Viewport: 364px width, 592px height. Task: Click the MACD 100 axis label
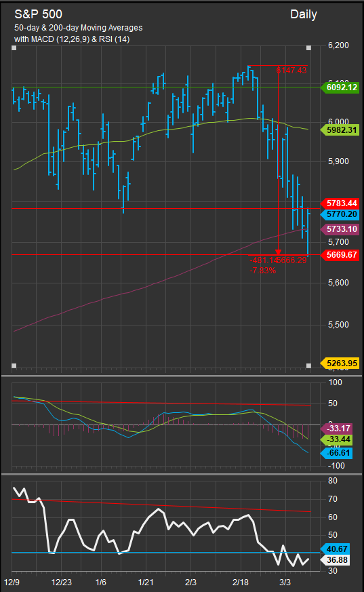click(335, 382)
